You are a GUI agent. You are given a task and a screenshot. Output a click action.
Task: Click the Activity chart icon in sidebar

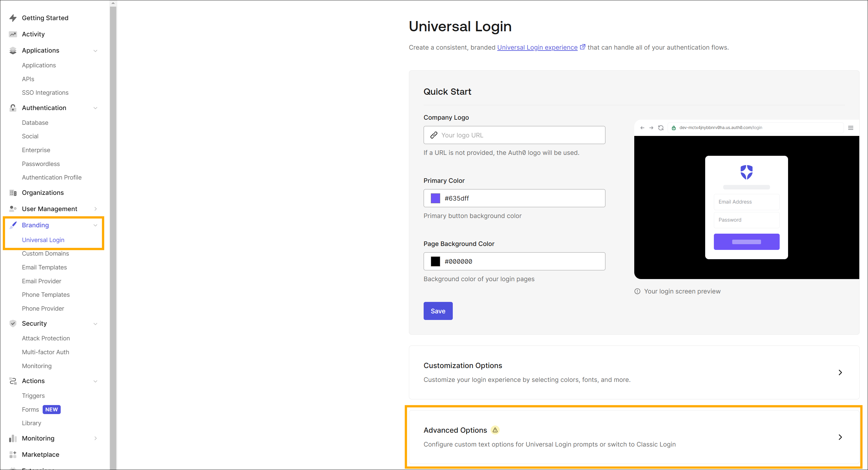(13, 34)
